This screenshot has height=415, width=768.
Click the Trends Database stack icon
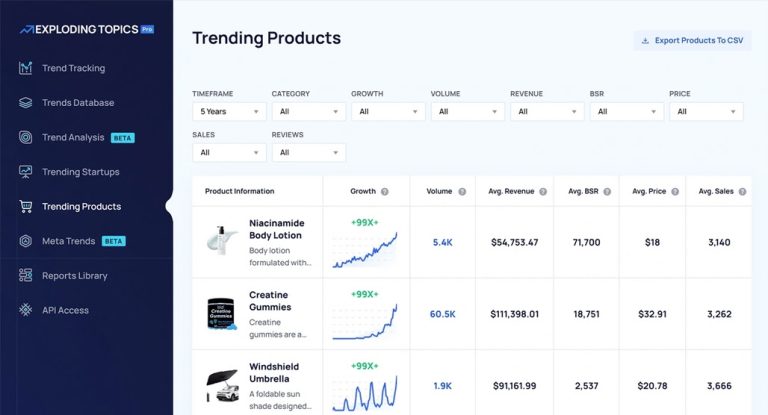pos(25,103)
